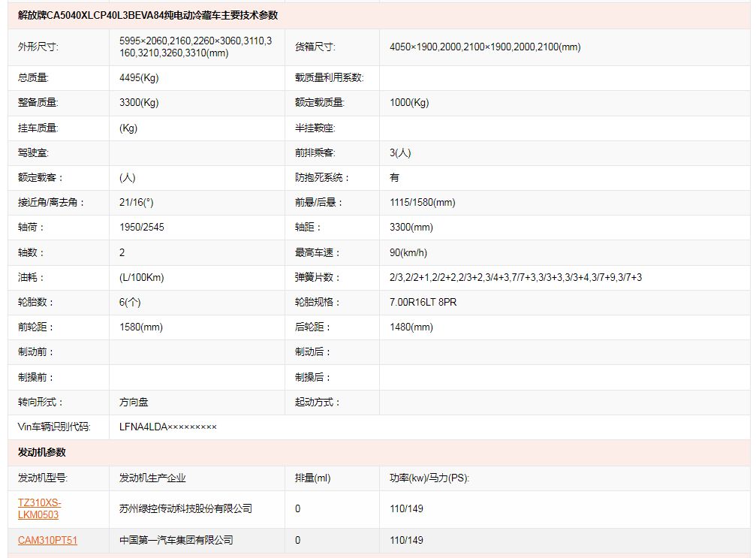
Task: Select the 1115/1580(mm) overhang value
Action: point(422,202)
